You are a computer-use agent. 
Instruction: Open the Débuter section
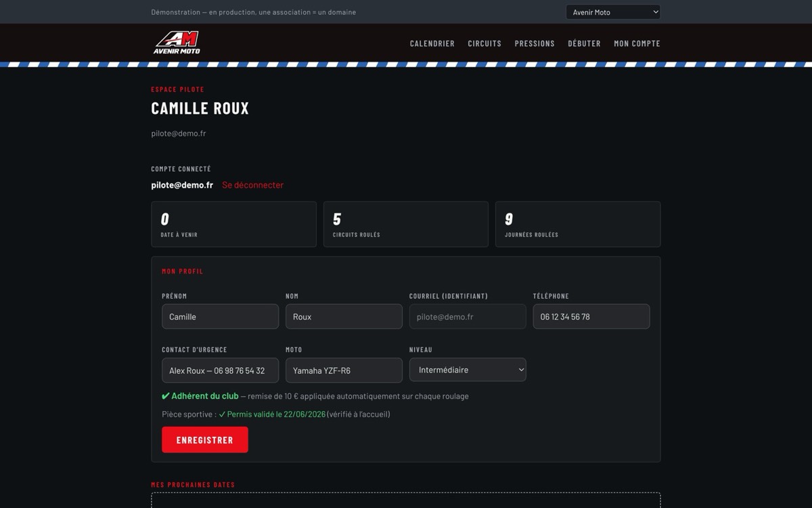pos(585,43)
